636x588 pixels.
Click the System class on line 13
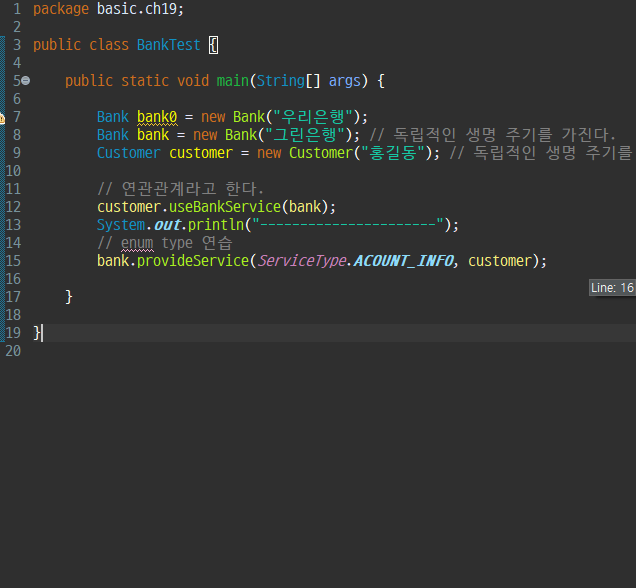121,225
